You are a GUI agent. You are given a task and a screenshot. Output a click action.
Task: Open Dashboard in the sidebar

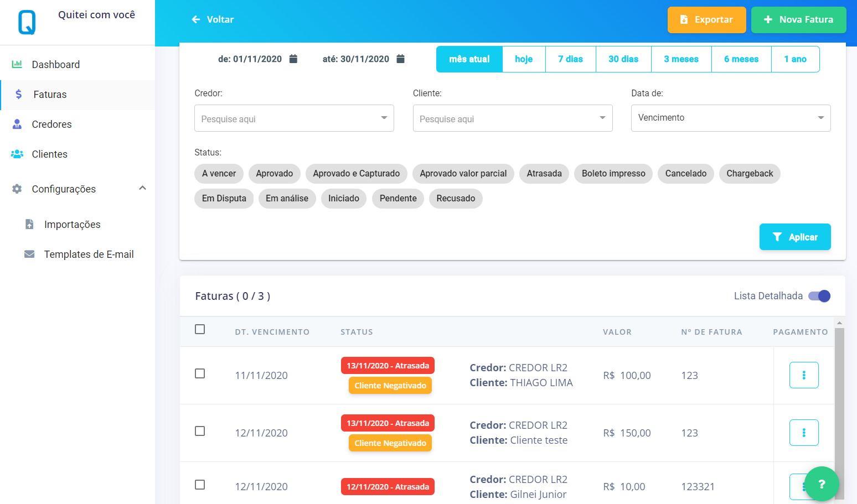[x=78, y=65]
